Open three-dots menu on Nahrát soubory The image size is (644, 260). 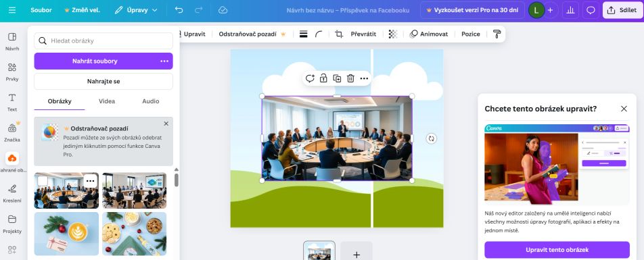coord(164,61)
